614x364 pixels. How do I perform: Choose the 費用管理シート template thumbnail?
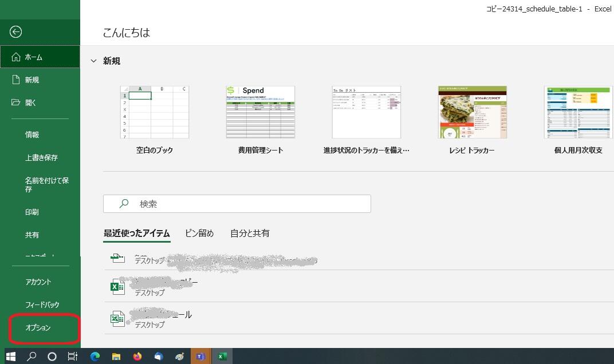(x=261, y=112)
